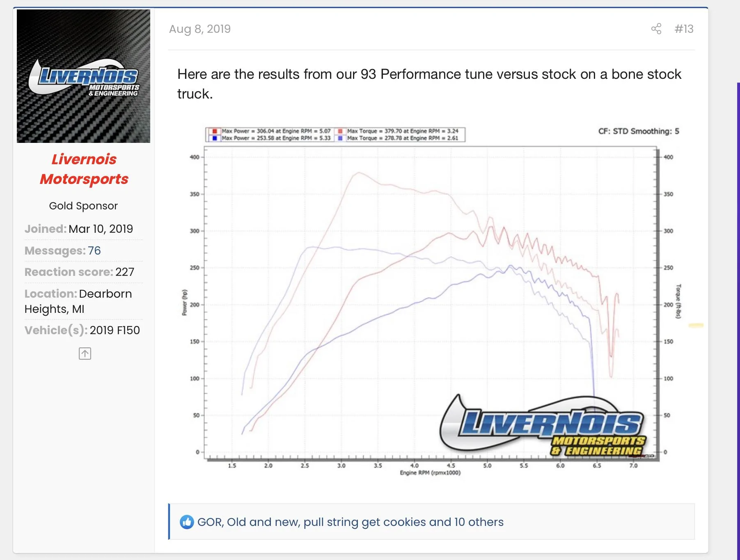Click the share icon beside post #13

[656, 29]
